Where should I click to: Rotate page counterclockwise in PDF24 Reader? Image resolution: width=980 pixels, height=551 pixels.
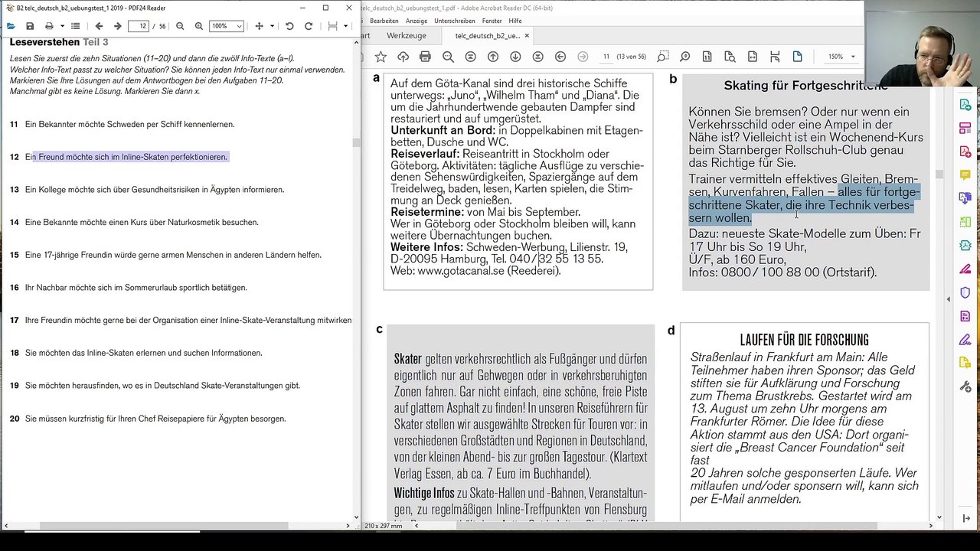pyautogui.click(x=289, y=26)
